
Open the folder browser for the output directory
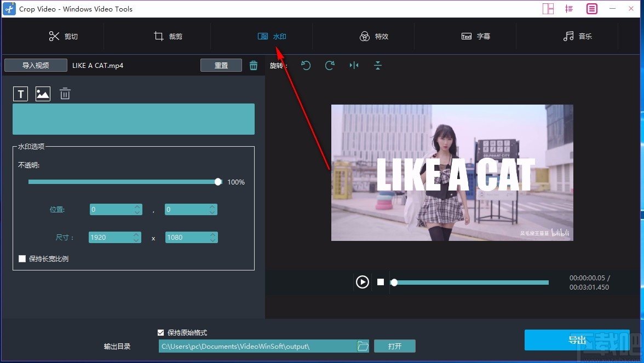click(x=363, y=346)
